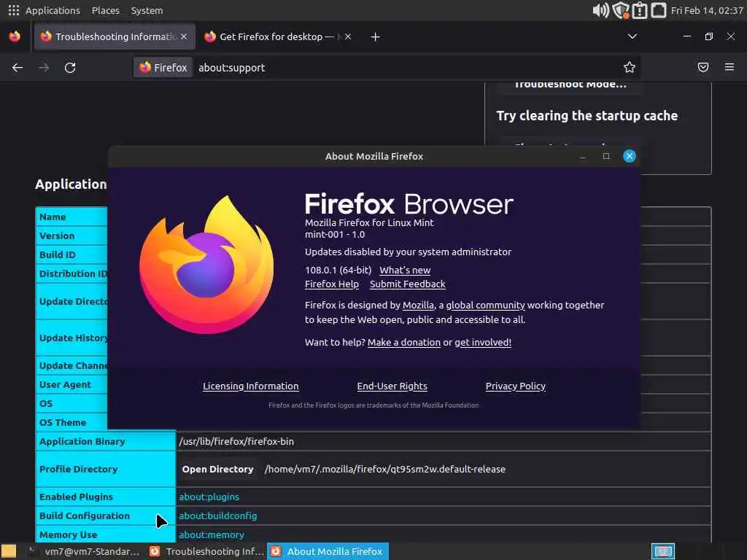Switch to Troubleshooting Inf... taskbar window
Image resolution: width=747 pixels, height=560 pixels.
point(206,551)
